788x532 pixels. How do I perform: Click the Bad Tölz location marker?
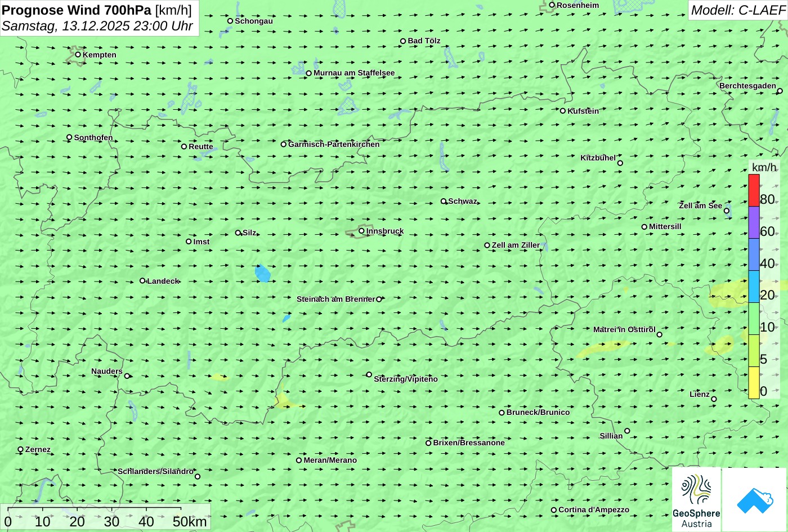403,41
